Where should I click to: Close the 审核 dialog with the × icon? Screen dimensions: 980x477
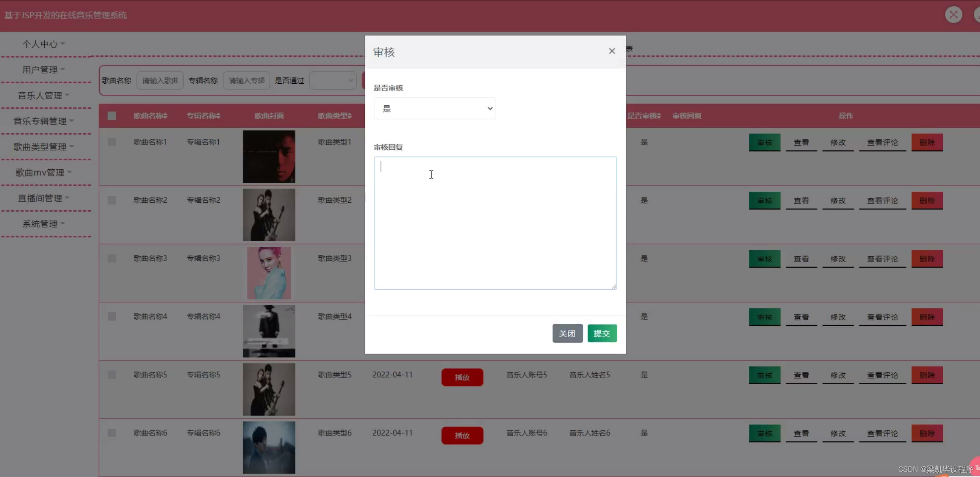pos(612,51)
